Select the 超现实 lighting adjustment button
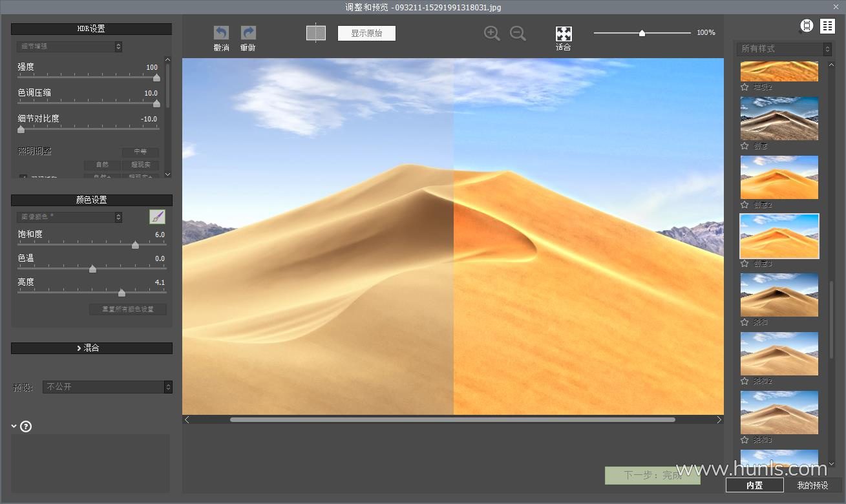 tap(140, 165)
